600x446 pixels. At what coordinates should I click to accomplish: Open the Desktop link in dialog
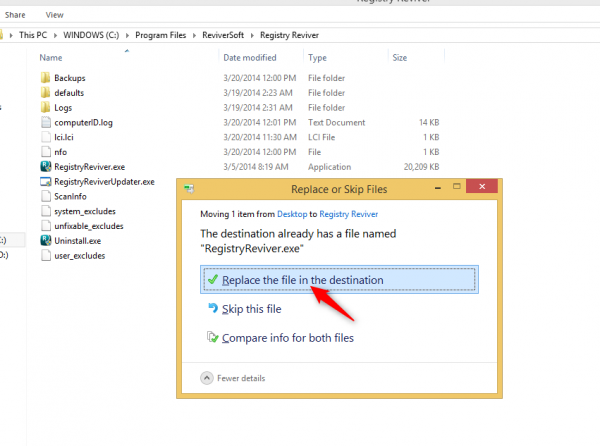[292, 214]
